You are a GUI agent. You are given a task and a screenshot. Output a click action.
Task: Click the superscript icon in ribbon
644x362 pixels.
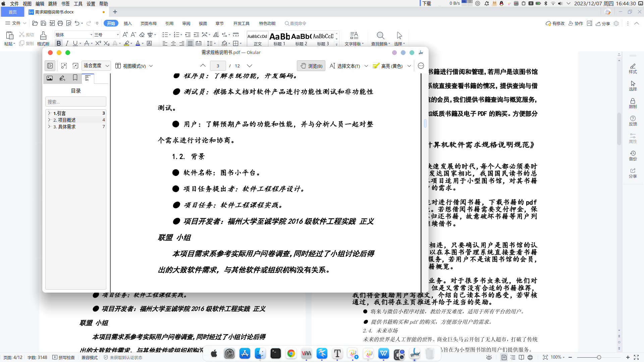point(98,43)
